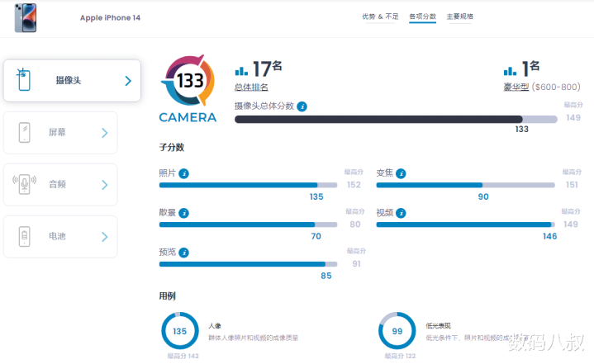Click the 人像 135 score ring

coord(180,331)
